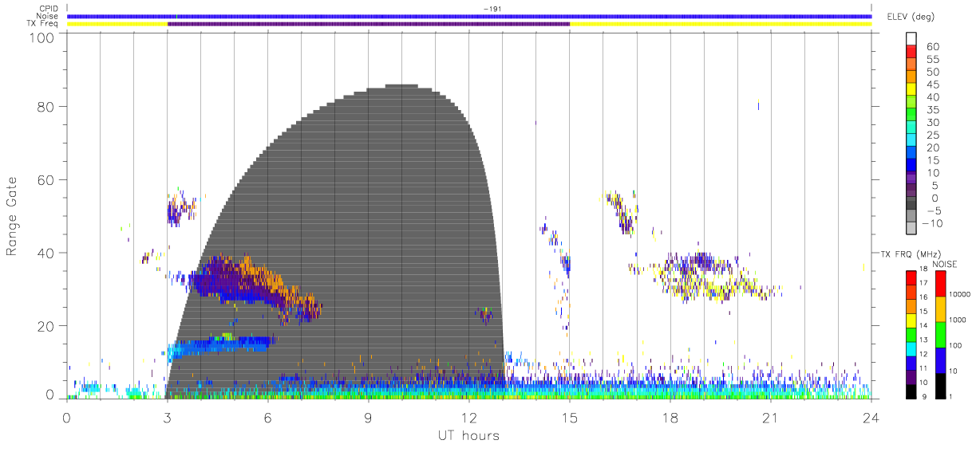Viewport: 980px width, 452px height.
Task: Click the UT hours axis title
Action: tap(468, 435)
